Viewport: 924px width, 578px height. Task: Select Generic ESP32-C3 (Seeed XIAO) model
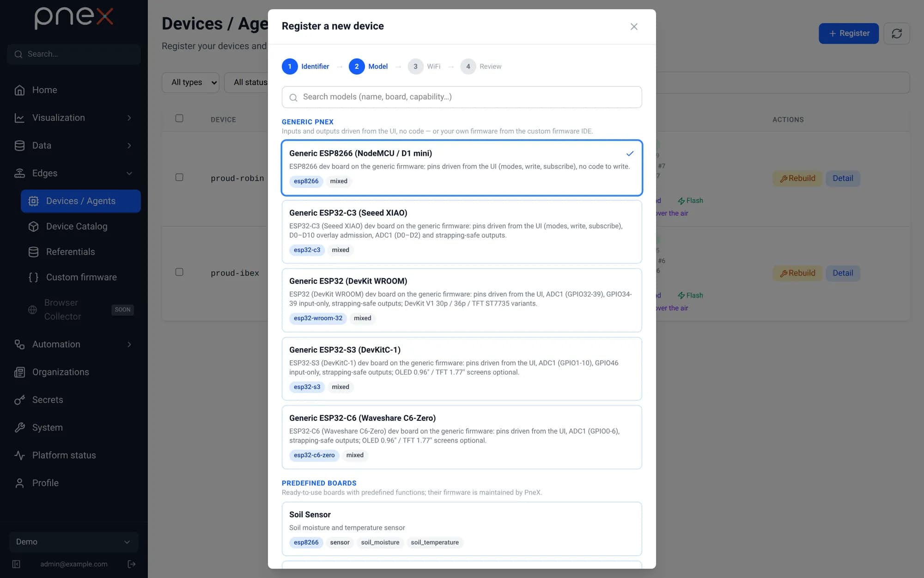click(462, 232)
